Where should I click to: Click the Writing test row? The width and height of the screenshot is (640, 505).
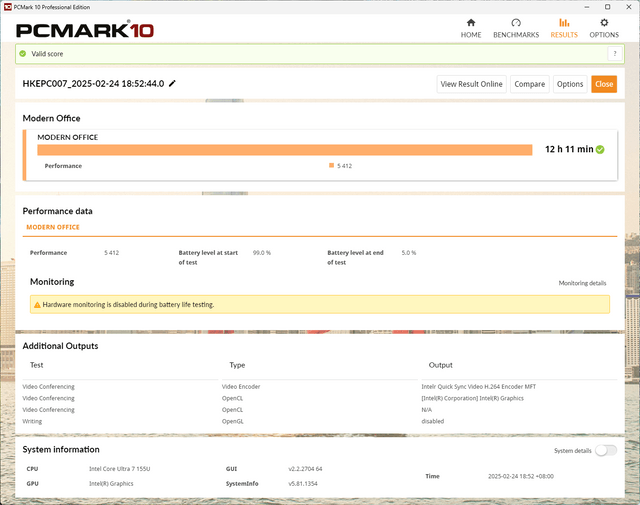32,421
